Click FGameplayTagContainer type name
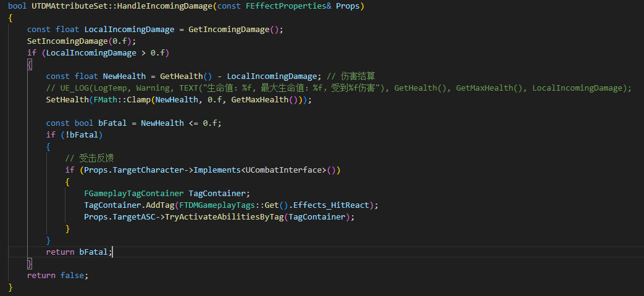This screenshot has height=296, width=644. click(134, 193)
